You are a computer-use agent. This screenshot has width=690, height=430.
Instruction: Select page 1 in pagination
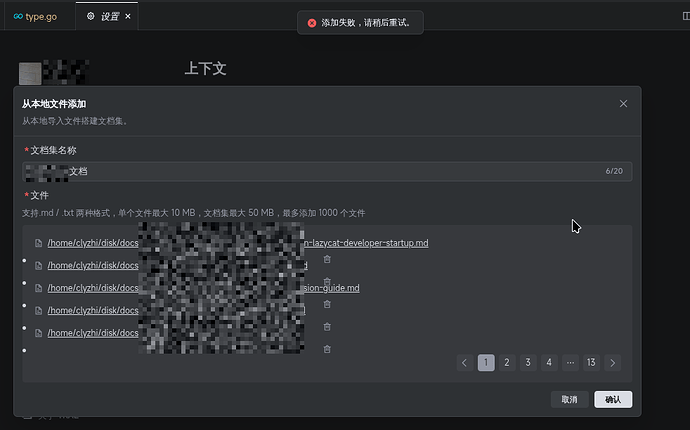486,363
